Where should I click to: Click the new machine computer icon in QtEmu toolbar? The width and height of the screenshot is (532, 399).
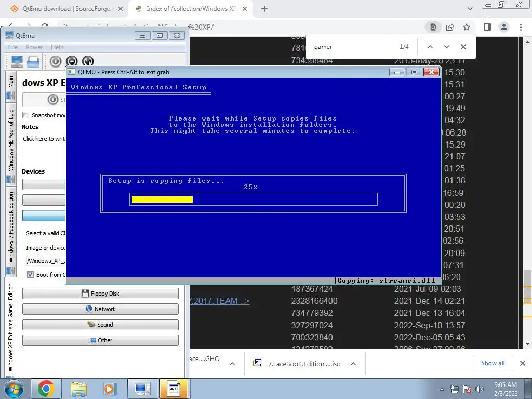[17, 61]
